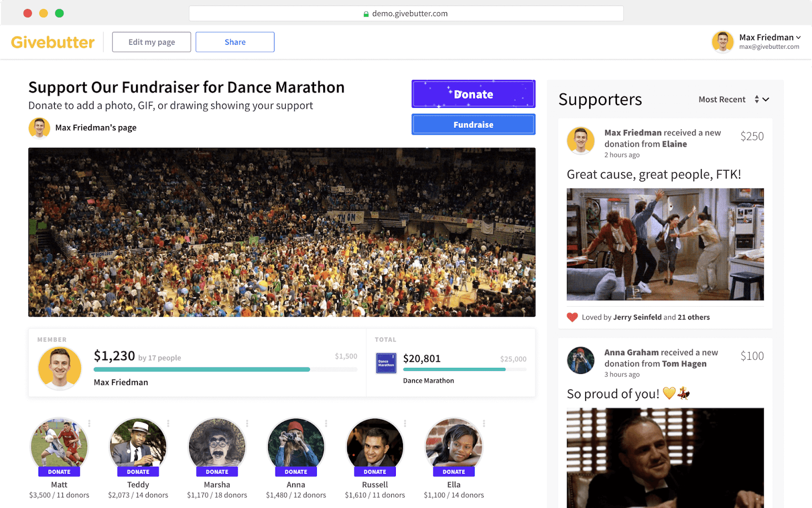Click the red heart love icon
Viewport: 812px width, 508px height.
point(572,317)
